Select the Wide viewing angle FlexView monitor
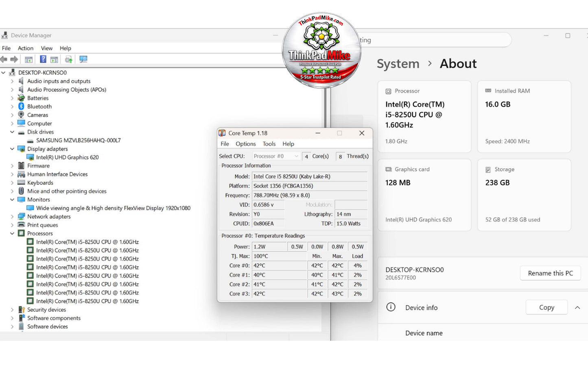The width and height of the screenshot is (588, 369). click(113, 208)
